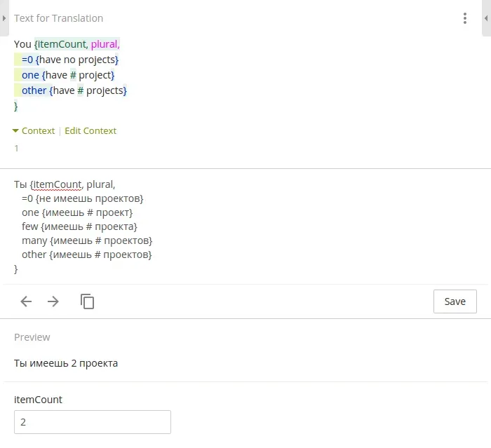The width and height of the screenshot is (491, 448).
Task: Click the misspelled ItemCount word in translation
Action: tap(58, 184)
